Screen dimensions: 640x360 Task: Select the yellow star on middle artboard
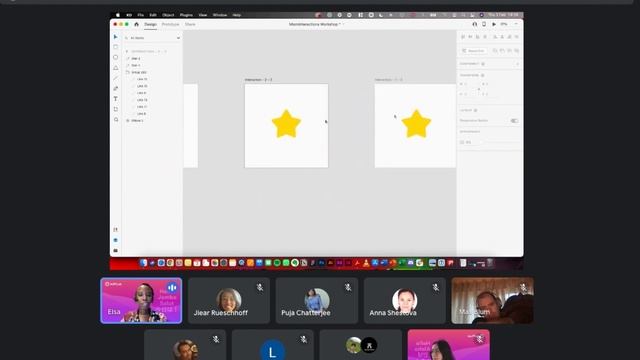[286, 124]
